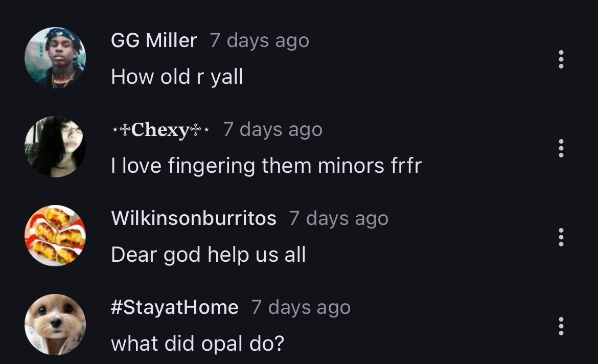Image resolution: width=598 pixels, height=364 pixels.
Task: Click #StayatHome's puppy avatar
Action: [55, 325]
